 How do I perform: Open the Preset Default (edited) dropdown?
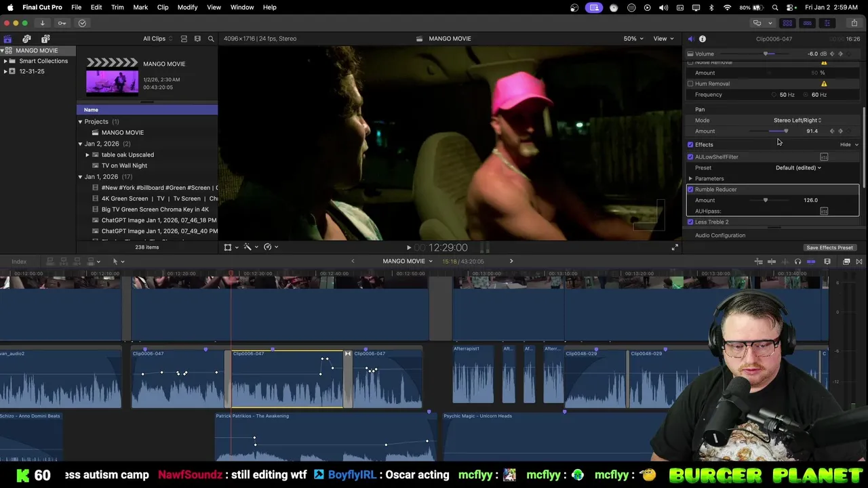point(798,167)
